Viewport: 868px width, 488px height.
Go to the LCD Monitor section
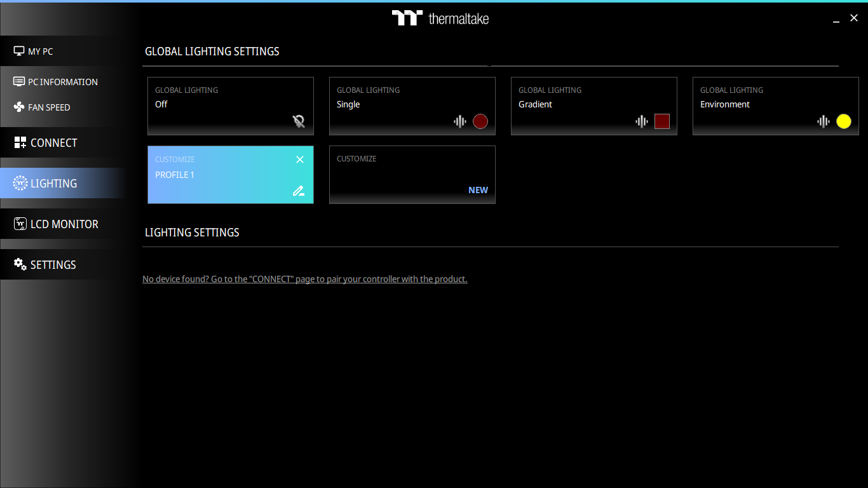(x=64, y=224)
